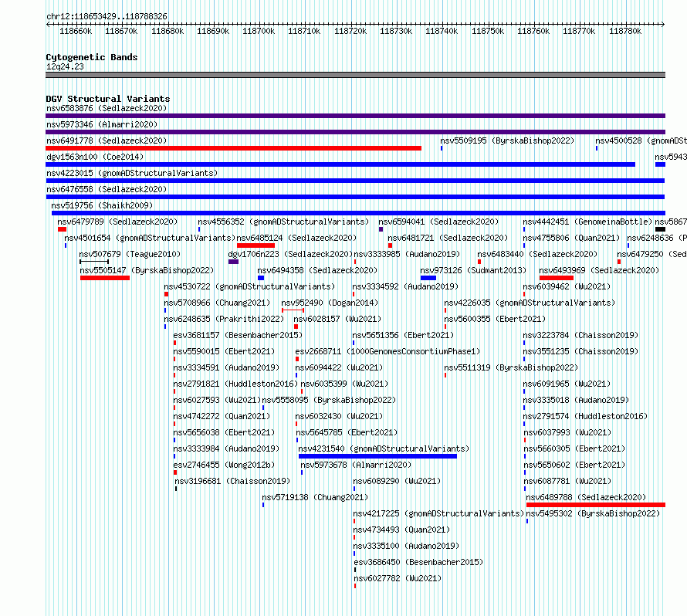
Task: Select the 12q24.23 band label
Action: coord(65,66)
